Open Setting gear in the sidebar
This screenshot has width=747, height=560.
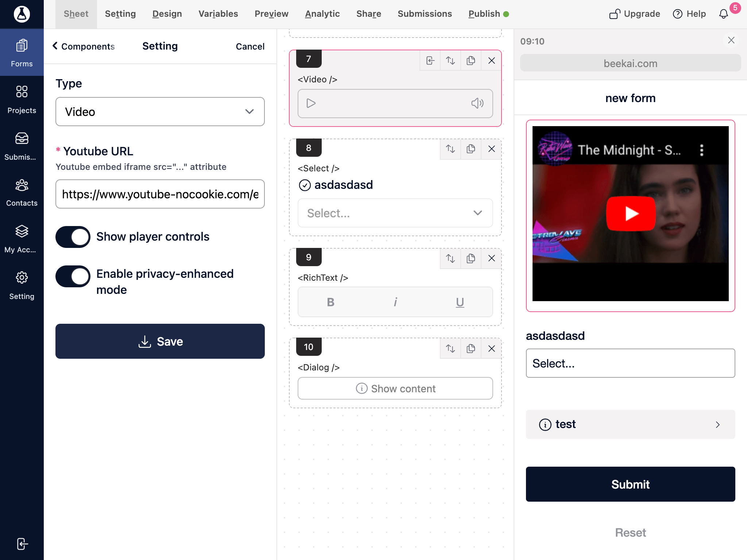[x=22, y=286]
